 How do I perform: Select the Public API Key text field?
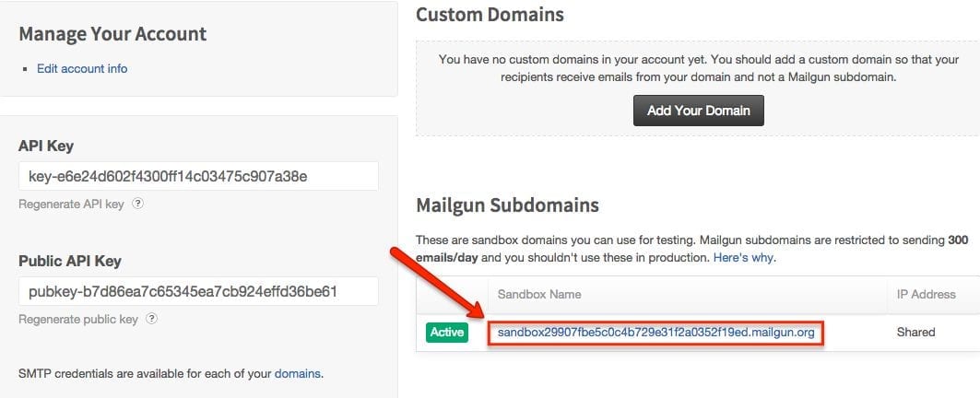point(199,291)
